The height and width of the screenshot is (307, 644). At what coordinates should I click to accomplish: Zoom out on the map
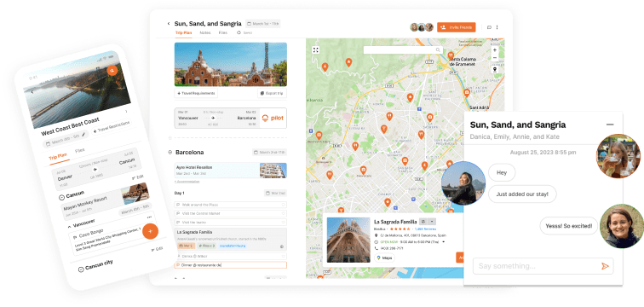tap(494, 58)
